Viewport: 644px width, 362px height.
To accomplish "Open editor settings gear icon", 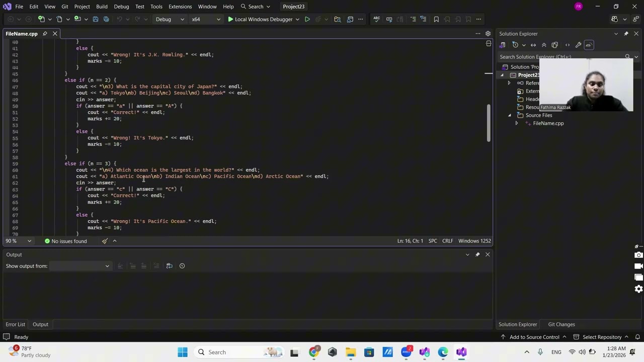I will click(488, 34).
